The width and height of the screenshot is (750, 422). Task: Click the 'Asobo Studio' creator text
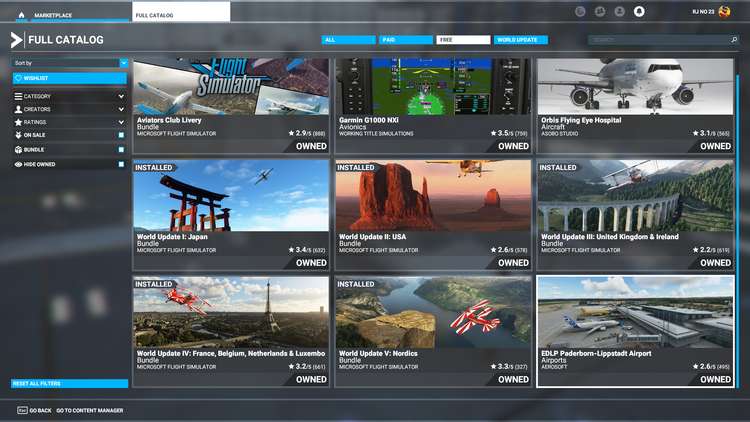pyautogui.click(x=560, y=134)
